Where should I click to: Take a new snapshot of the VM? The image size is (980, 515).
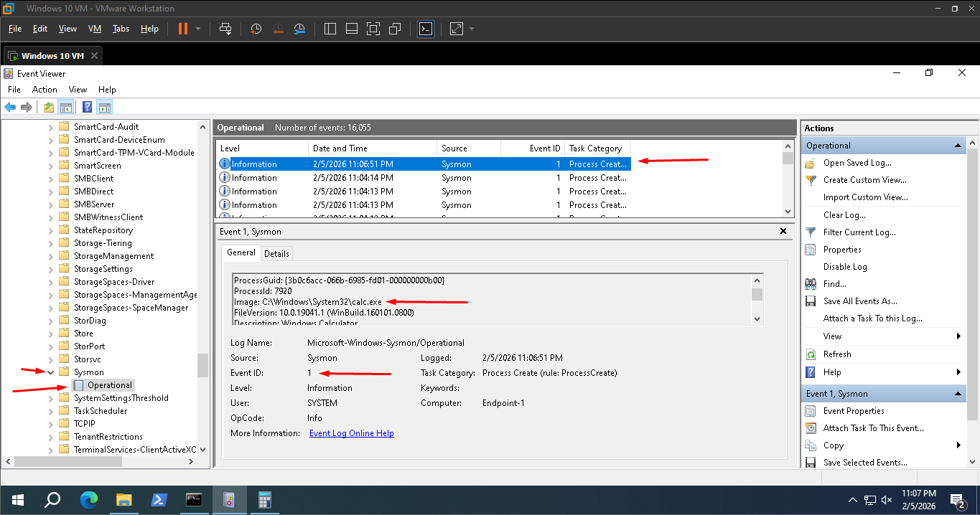click(x=256, y=29)
